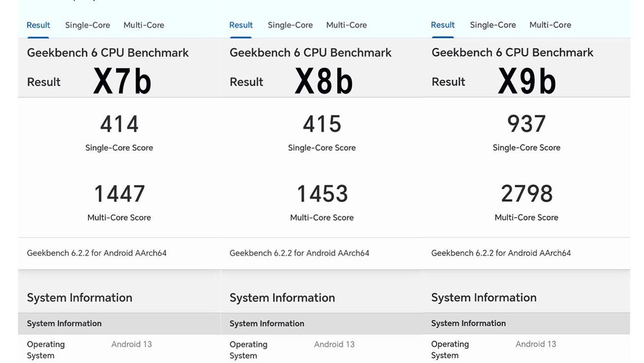Click the System Information heading under X9b
This screenshot has height=363, width=644.
[x=484, y=298]
